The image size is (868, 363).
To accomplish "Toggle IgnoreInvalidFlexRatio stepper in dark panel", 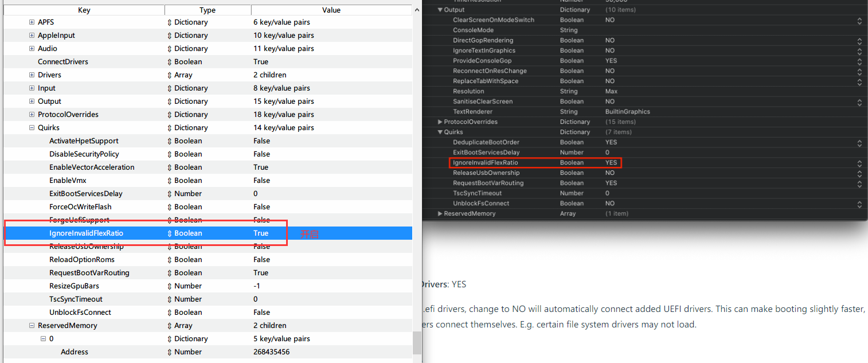I will click(859, 163).
